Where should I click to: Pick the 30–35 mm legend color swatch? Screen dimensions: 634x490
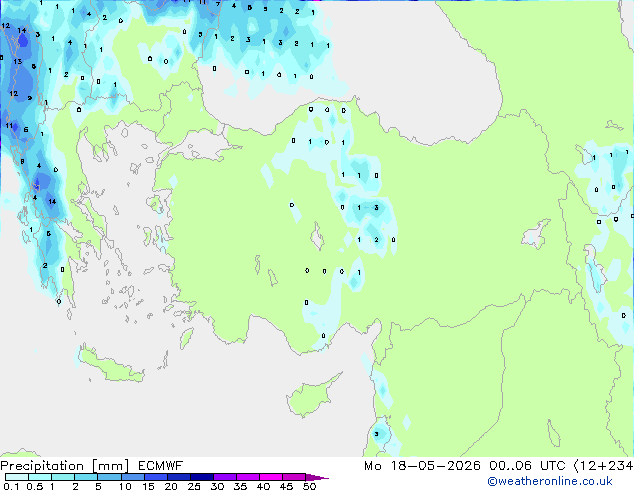[225, 477]
